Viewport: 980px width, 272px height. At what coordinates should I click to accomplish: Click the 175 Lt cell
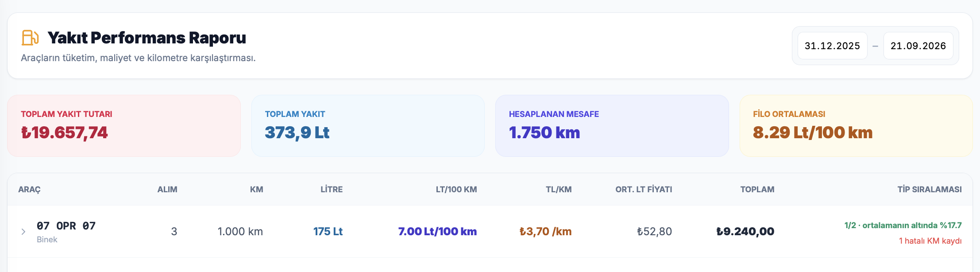(328, 232)
